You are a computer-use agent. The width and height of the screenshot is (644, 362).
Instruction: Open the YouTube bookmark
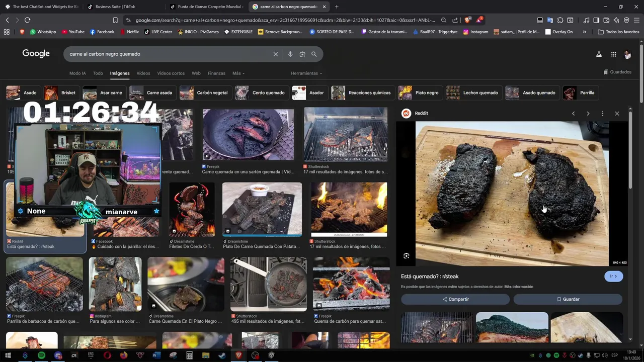(x=73, y=32)
